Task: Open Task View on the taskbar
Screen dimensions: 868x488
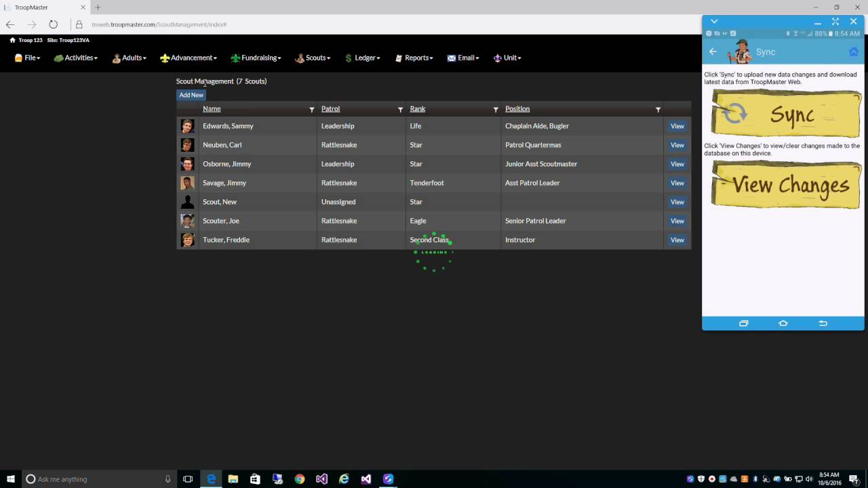Action: click(x=188, y=479)
